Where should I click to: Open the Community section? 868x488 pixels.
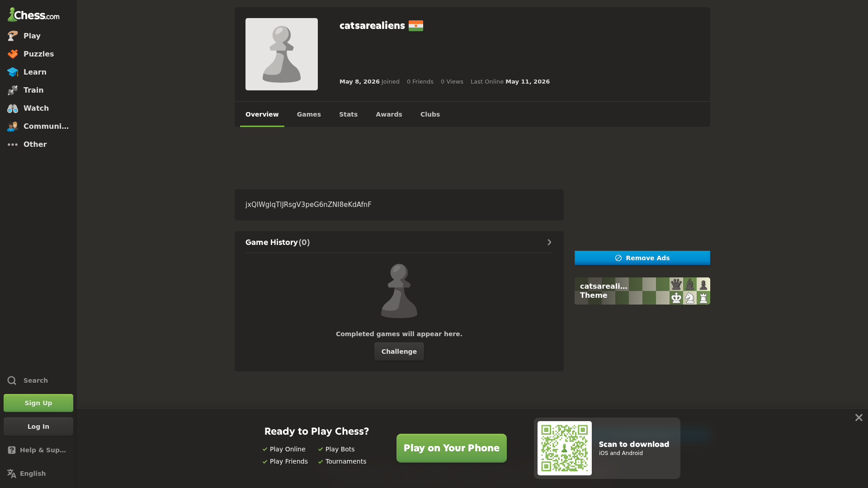tap(38, 126)
